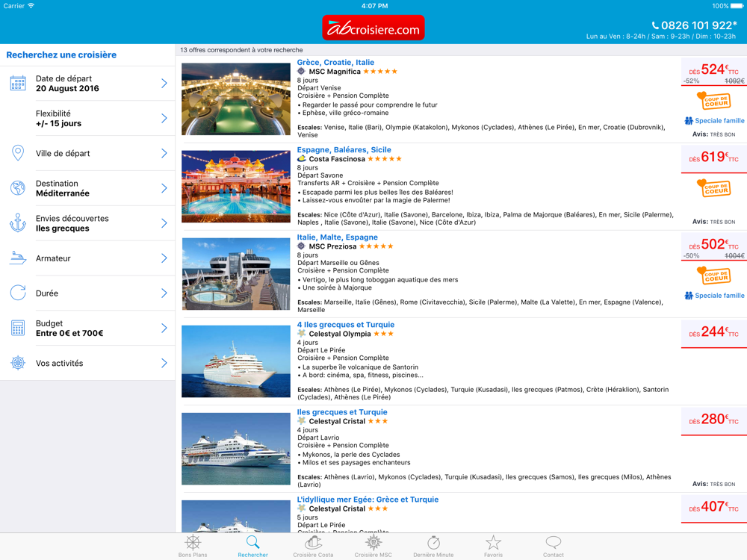This screenshot has width=747, height=560.
Task: Expand Envies découvertes Iles grecques chevron
Action: [164, 223]
